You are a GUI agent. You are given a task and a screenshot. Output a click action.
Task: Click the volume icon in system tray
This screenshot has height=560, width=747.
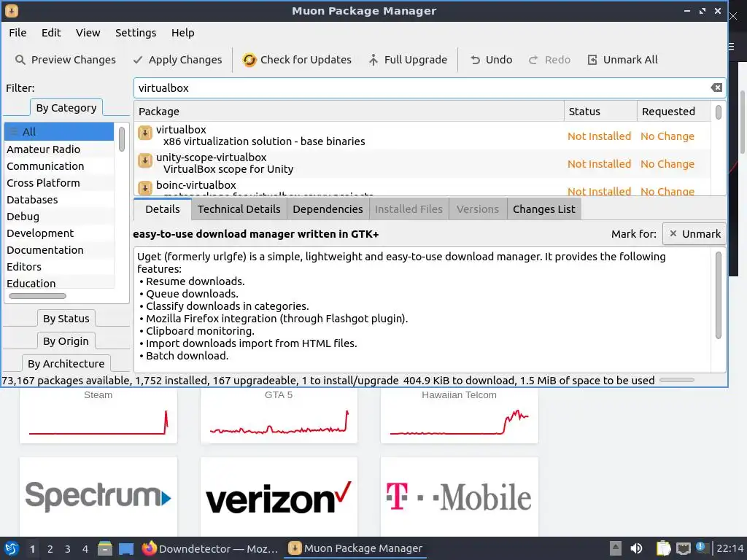pos(636,548)
